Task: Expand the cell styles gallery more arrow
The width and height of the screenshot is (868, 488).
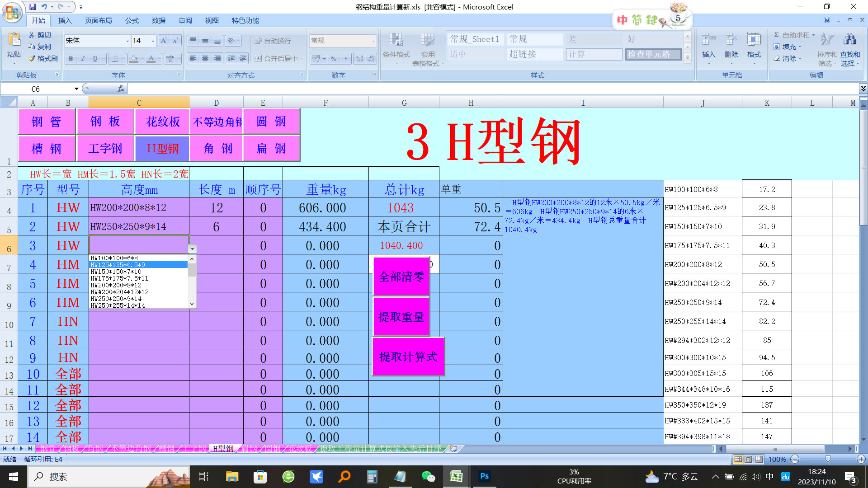Action: [687, 58]
